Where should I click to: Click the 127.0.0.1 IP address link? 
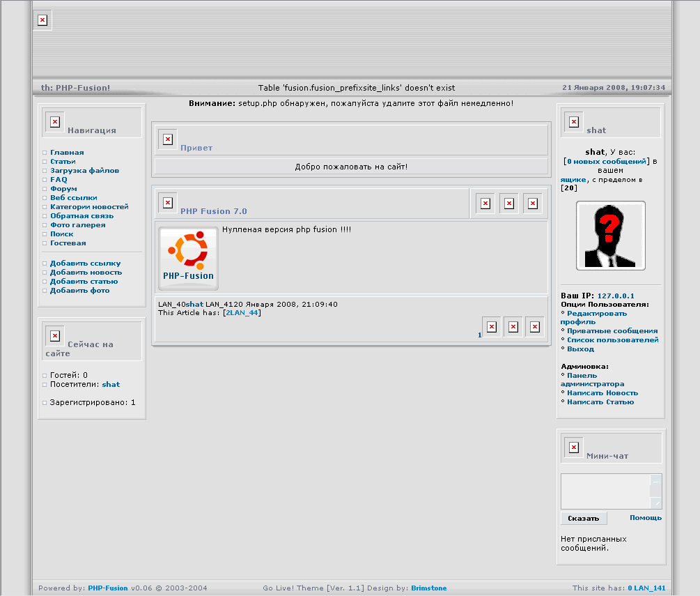(616, 296)
